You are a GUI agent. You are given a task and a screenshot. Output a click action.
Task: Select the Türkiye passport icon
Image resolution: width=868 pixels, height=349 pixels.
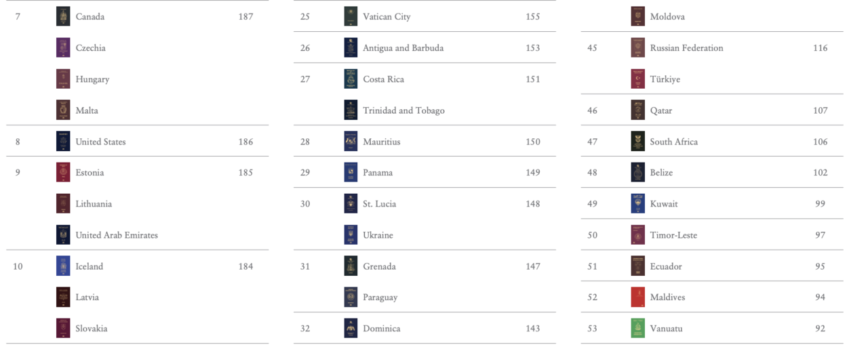pos(637,79)
